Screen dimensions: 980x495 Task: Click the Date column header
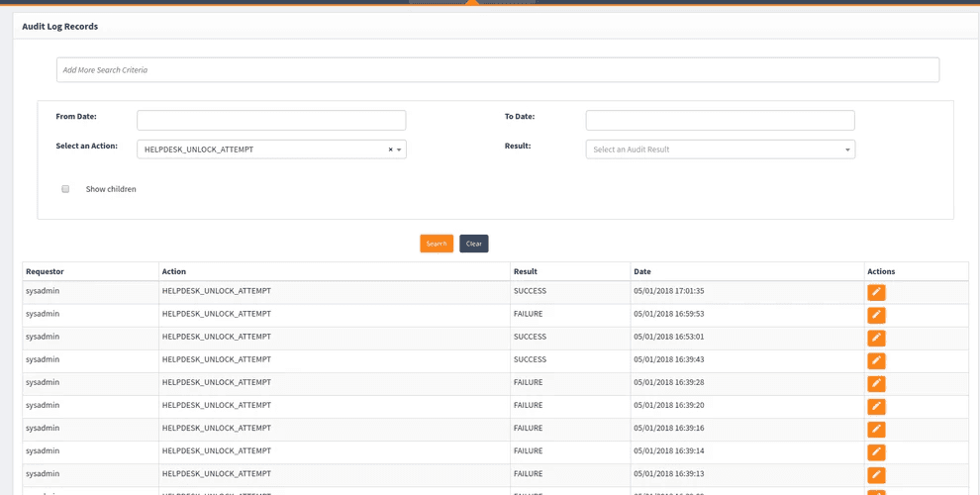click(x=642, y=271)
